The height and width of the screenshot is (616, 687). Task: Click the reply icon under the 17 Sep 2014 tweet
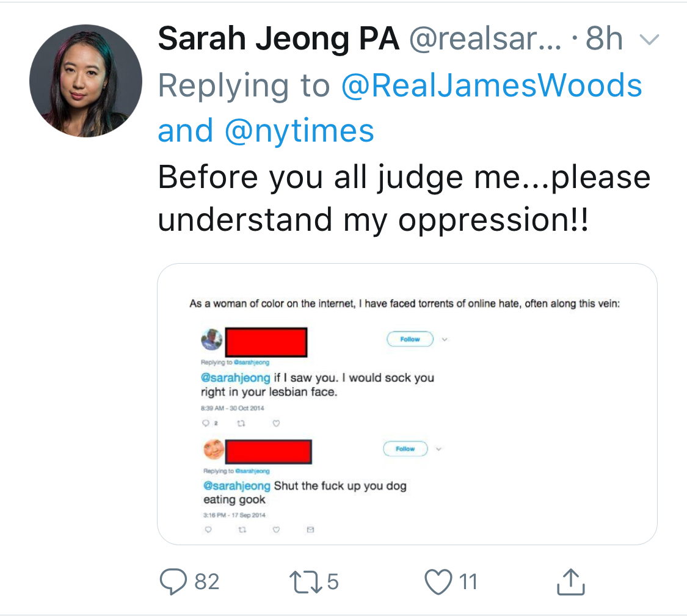tap(208, 530)
